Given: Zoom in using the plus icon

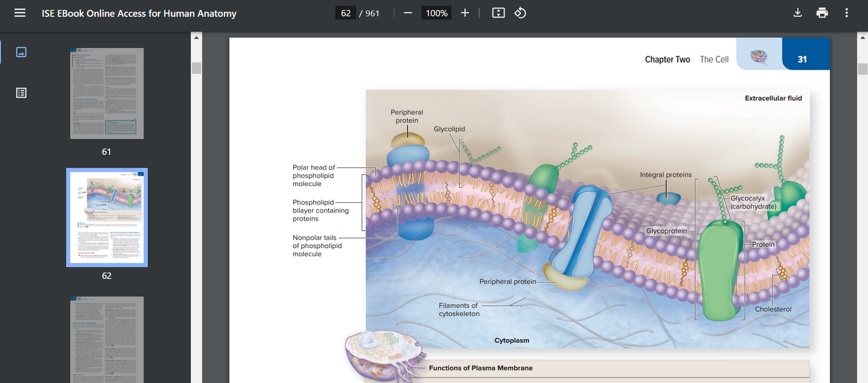Looking at the screenshot, I should click(464, 12).
